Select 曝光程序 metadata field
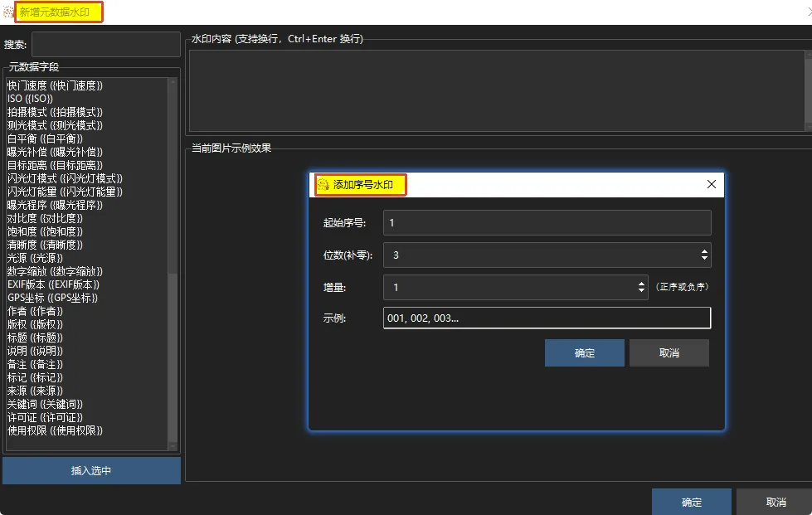Viewport: 812px width, 515px height. pos(55,205)
